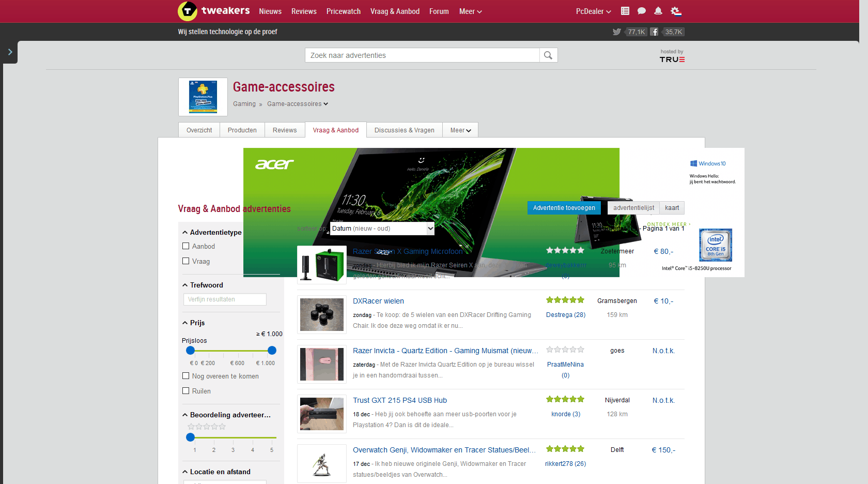Click the Facebook count 35,7K
The height and width of the screenshot is (484, 868).
pyautogui.click(x=673, y=32)
